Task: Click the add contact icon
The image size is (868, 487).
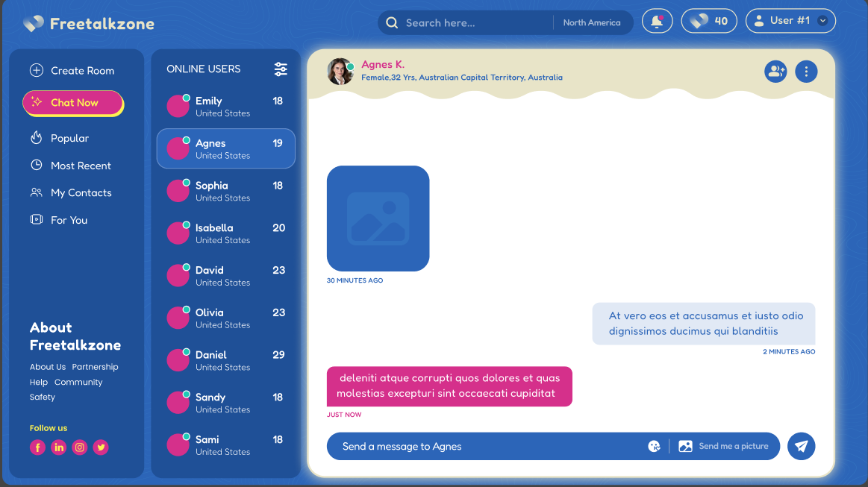Action: pyautogui.click(x=775, y=72)
